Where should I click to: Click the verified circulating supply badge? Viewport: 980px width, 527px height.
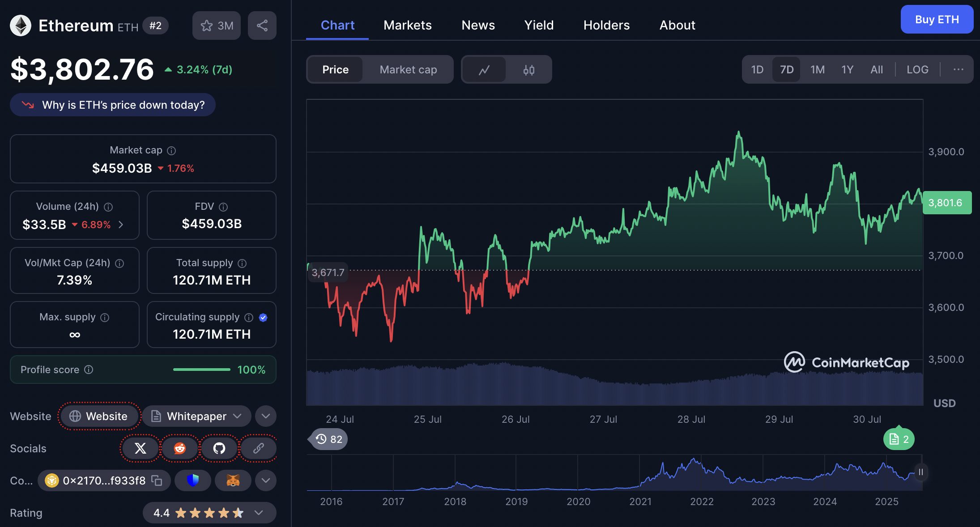263,318
